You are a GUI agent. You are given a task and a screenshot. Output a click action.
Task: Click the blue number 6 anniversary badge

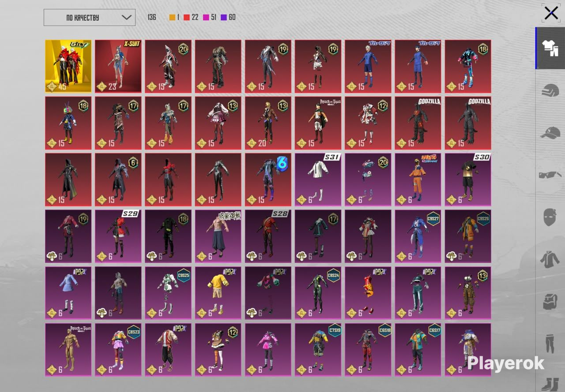point(282,164)
